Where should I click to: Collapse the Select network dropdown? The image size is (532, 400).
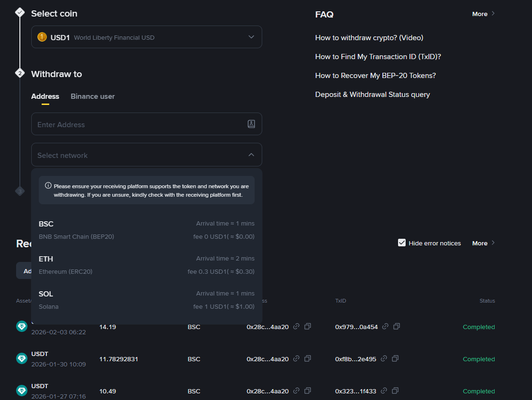coord(251,155)
